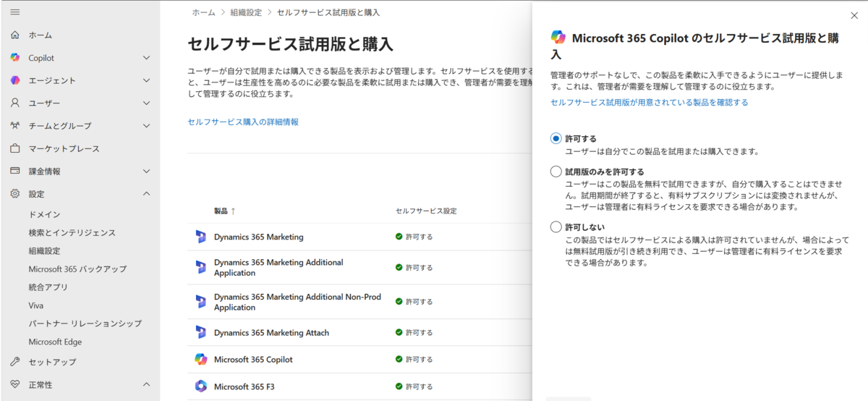Click the Dynamics 365 Marketing Attach icon
Screen dimensions: 868x401
[x=200, y=332]
